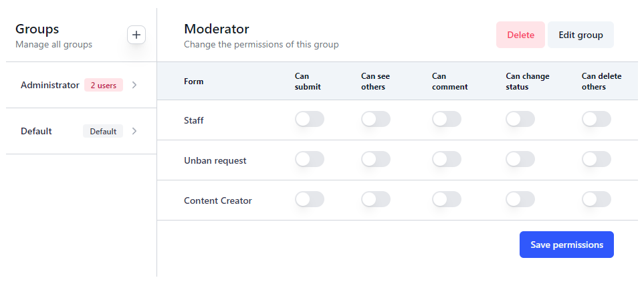Screen dimensions: 644x284
Task: Expand the Default group chevron
Action: (134, 131)
